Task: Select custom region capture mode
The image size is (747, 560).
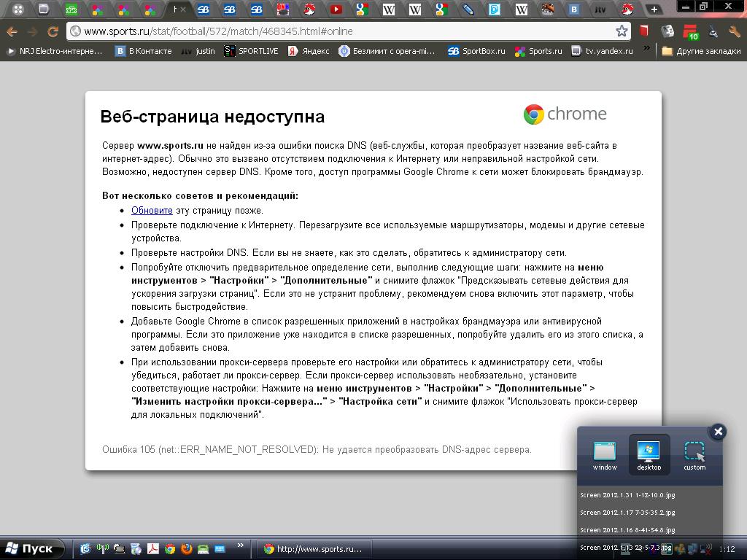Action: tap(694, 455)
